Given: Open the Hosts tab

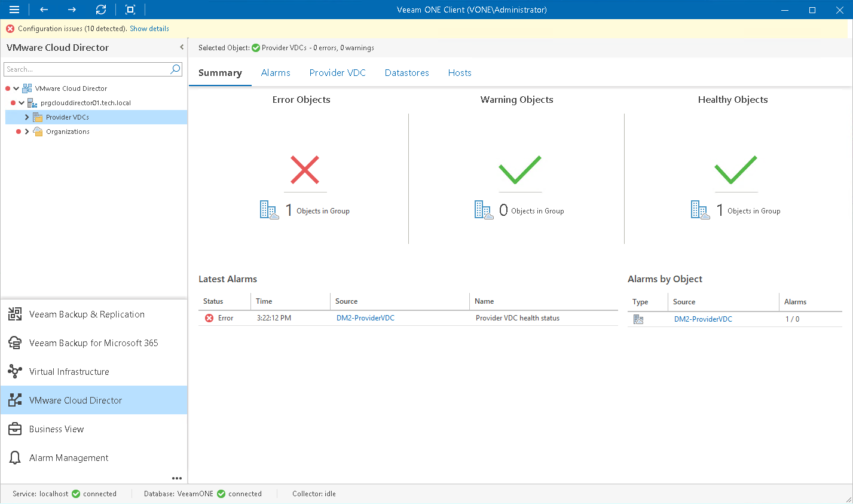Looking at the screenshot, I should tap(460, 73).
